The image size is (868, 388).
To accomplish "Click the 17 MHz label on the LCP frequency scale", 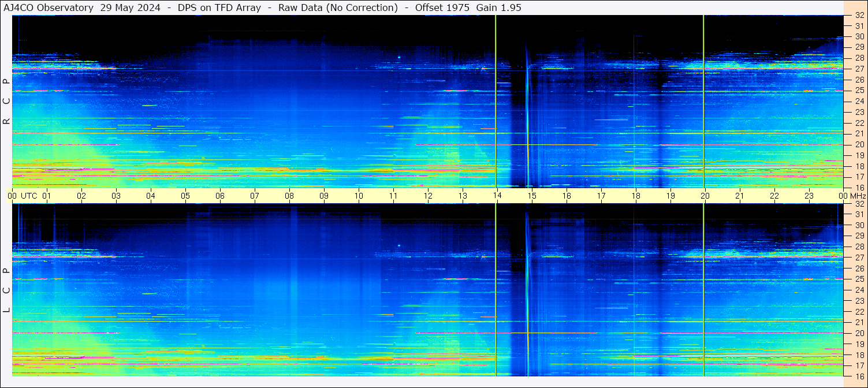I will (859, 365).
